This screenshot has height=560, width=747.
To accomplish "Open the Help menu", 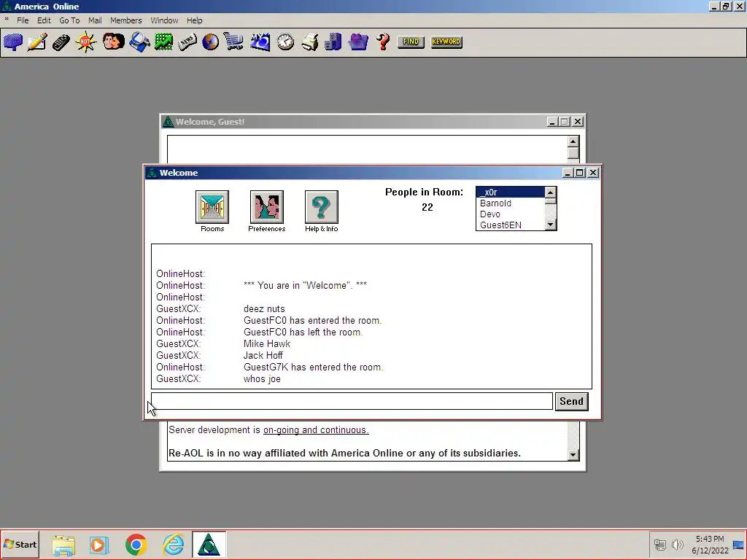I will tap(194, 20).
